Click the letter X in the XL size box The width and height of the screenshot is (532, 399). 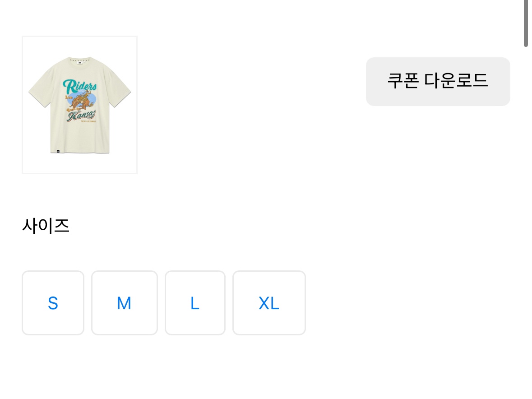264,303
